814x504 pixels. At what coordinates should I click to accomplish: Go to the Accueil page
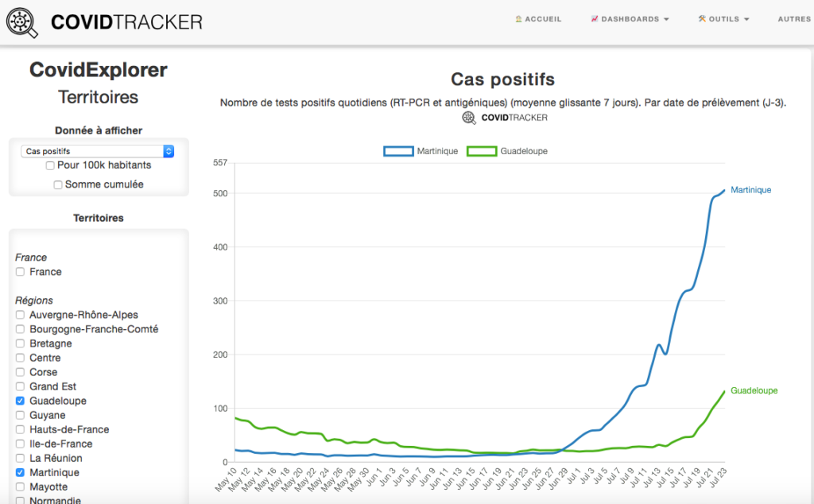click(x=543, y=19)
